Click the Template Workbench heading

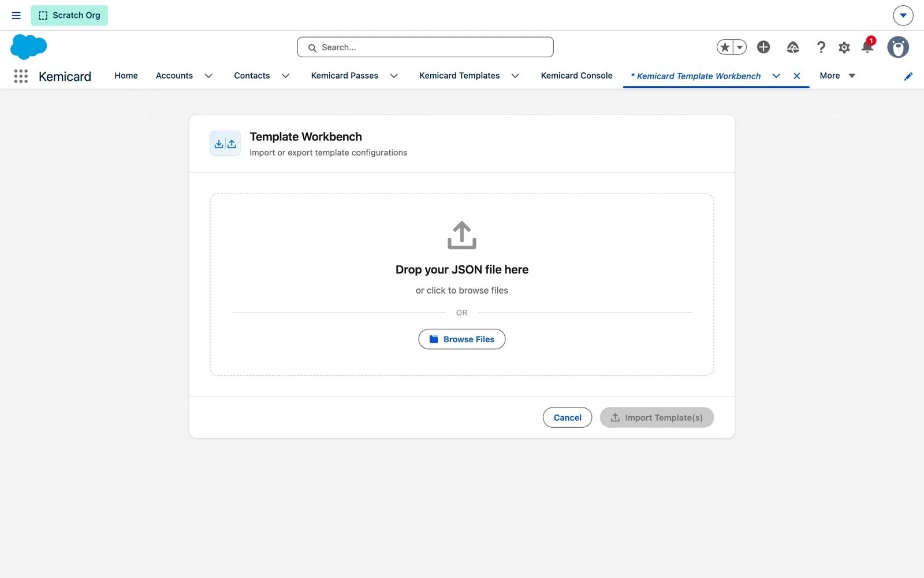(306, 136)
